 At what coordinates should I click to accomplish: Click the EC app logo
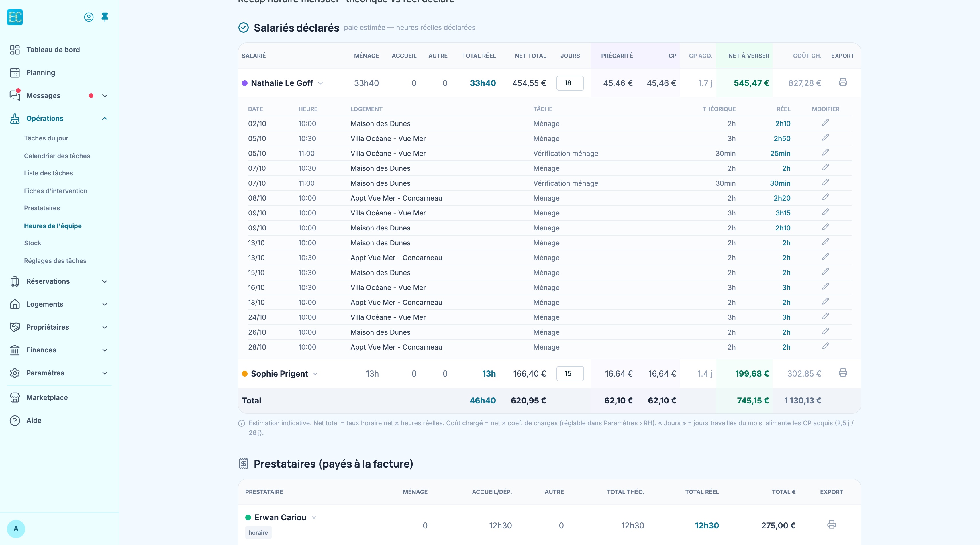15,17
